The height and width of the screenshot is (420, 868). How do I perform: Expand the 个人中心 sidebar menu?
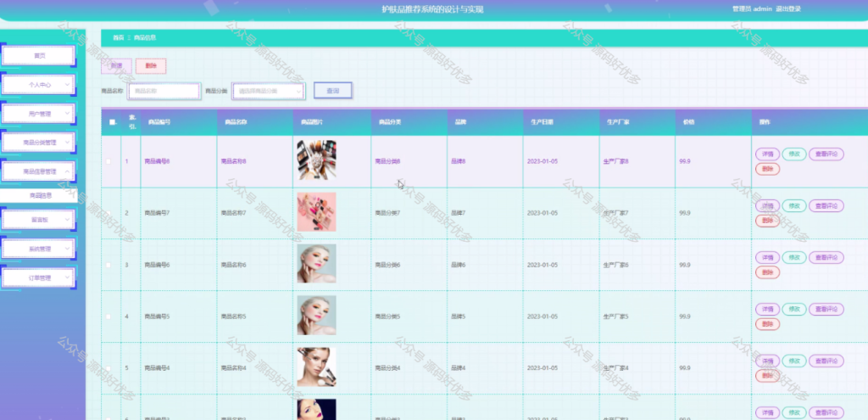tap(38, 85)
